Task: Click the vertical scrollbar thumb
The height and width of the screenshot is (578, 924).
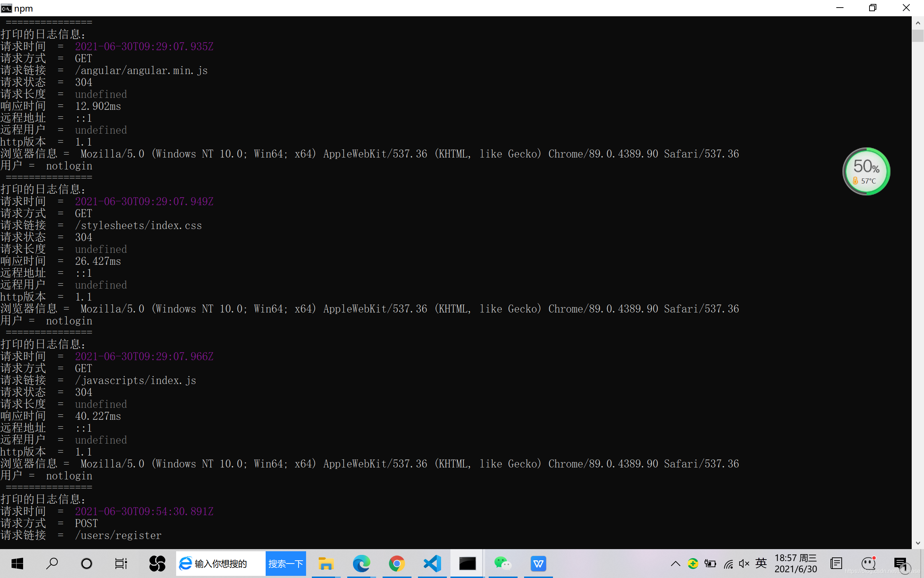Action: click(918, 35)
